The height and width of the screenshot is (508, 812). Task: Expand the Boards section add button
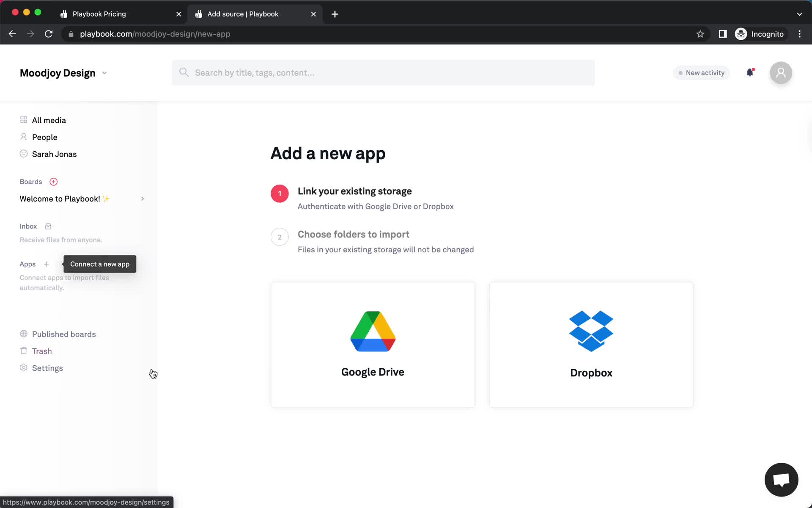pyautogui.click(x=53, y=182)
